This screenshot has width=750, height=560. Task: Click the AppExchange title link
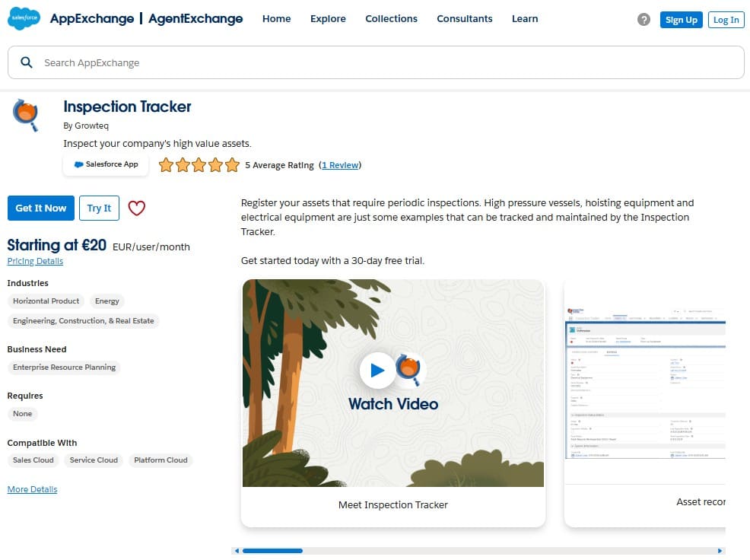click(x=92, y=19)
